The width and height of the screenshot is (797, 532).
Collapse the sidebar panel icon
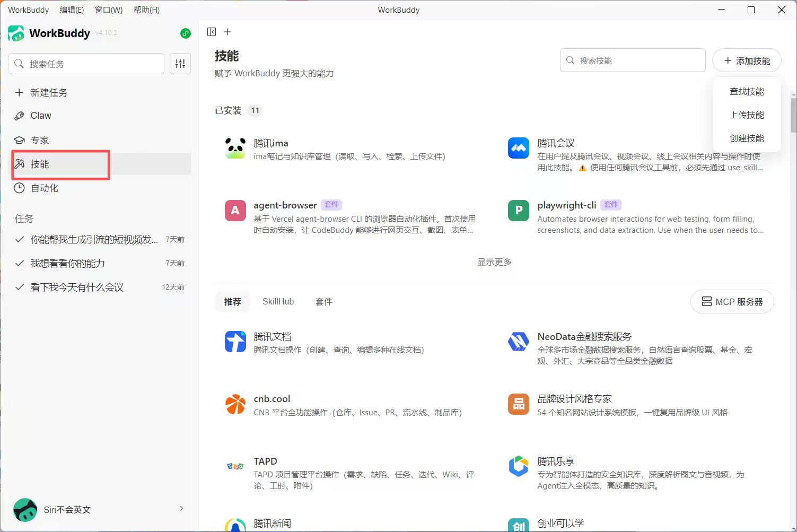212,32
